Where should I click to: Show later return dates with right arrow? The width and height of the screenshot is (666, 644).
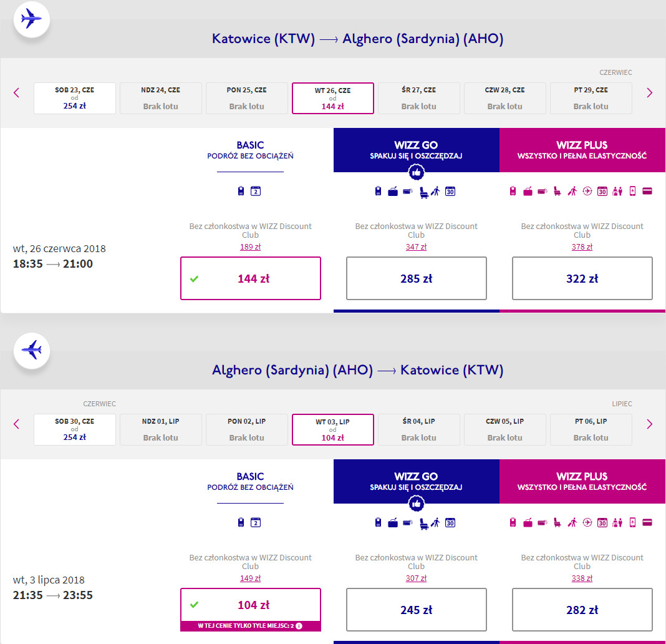[x=649, y=424]
